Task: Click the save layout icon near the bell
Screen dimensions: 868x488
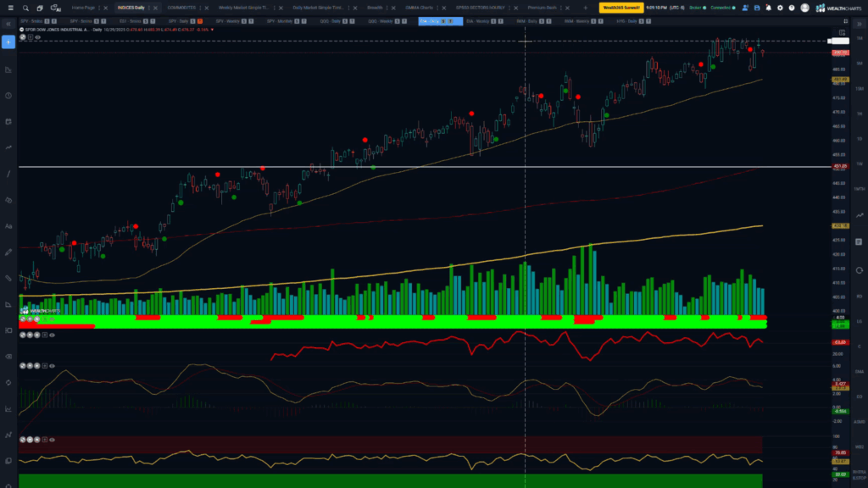Action: (757, 8)
